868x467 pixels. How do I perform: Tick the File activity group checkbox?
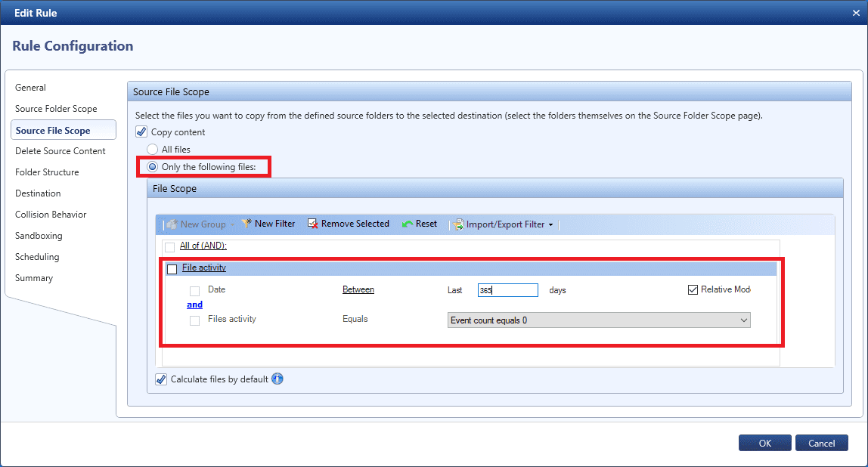[172, 269]
